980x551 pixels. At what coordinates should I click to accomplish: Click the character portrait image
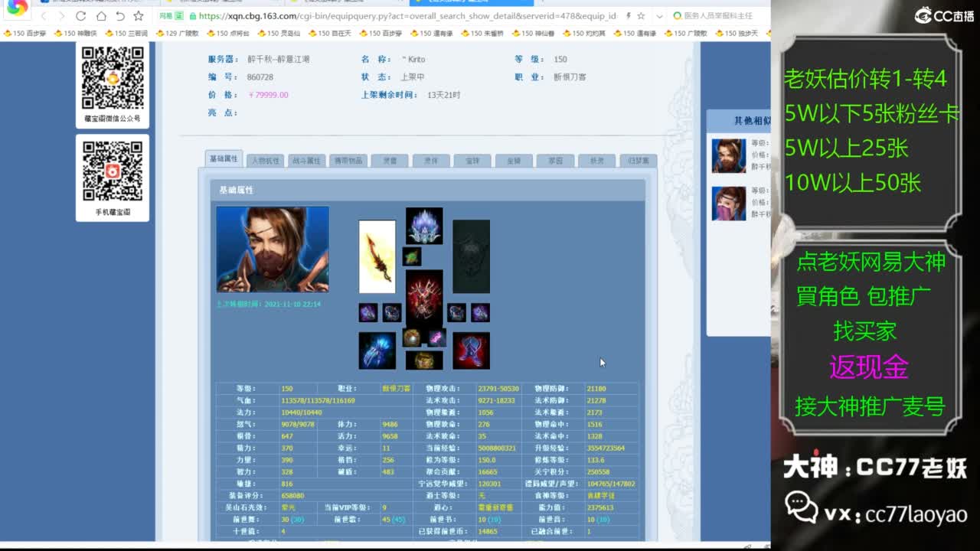[273, 249]
